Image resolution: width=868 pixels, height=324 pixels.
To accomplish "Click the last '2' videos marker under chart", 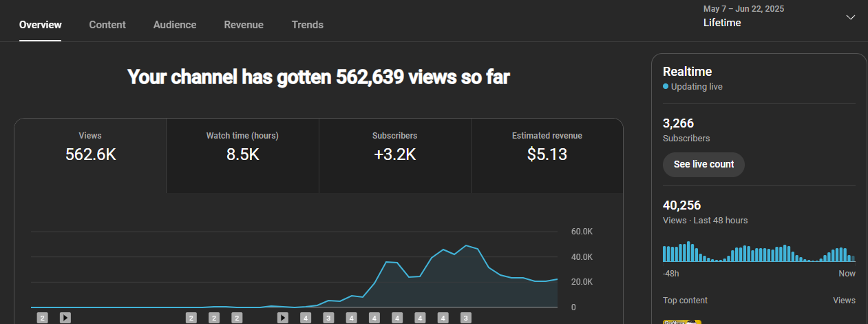I will click(x=237, y=318).
